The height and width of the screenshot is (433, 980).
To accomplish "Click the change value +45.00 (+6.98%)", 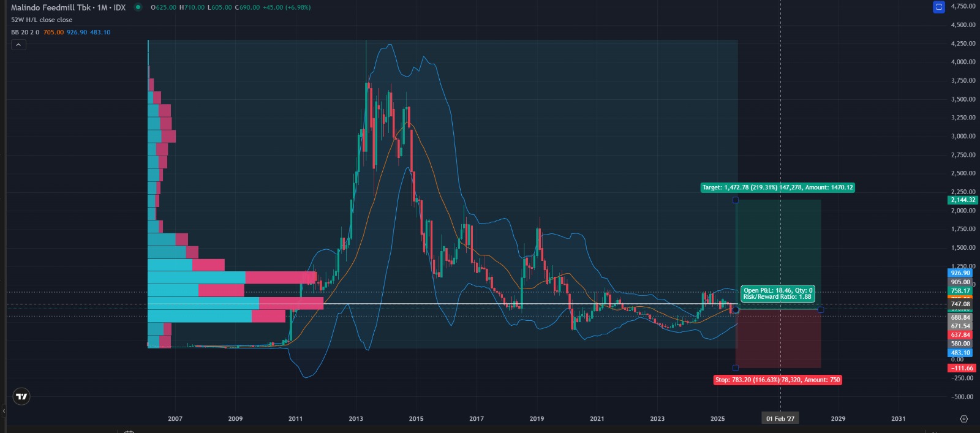I will (287, 7).
